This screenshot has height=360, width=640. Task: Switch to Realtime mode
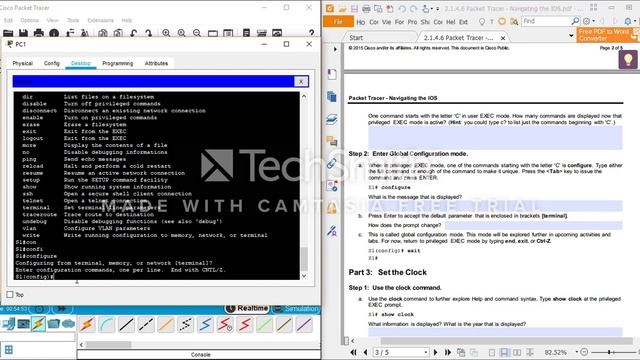pos(247,309)
